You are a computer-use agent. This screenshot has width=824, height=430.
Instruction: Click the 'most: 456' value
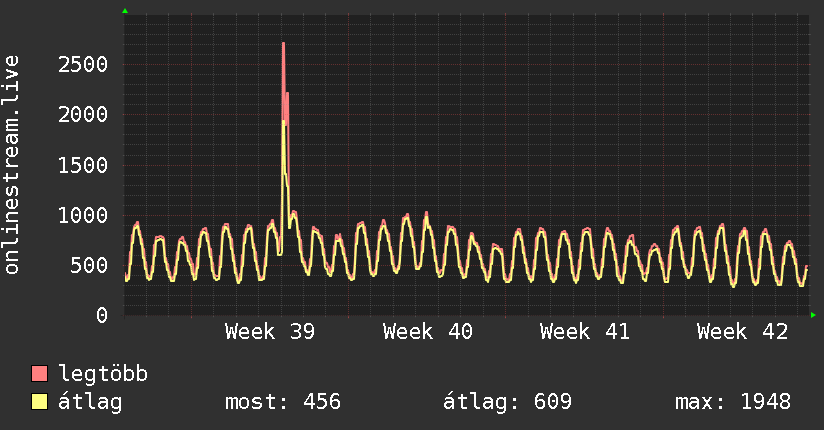pos(283,402)
